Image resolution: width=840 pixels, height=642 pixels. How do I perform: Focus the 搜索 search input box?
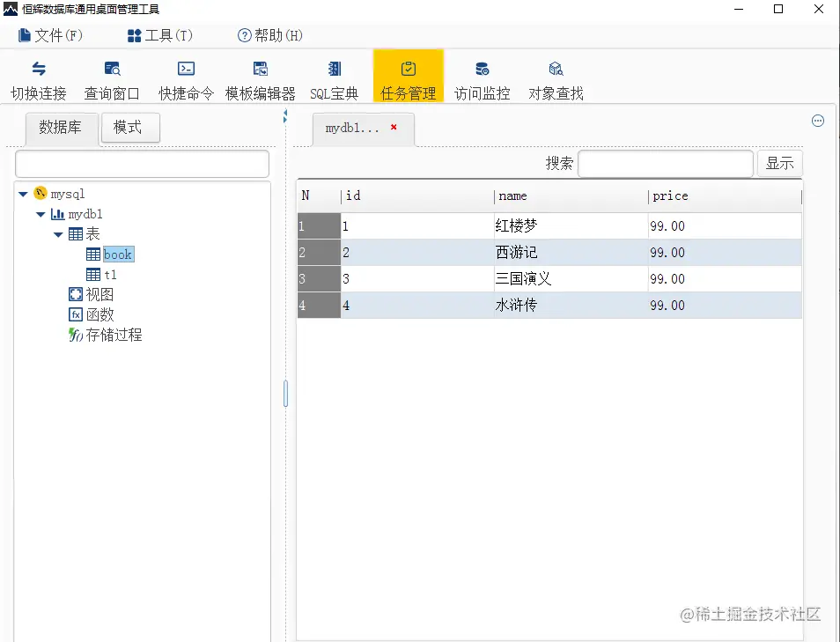[x=666, y=164]
